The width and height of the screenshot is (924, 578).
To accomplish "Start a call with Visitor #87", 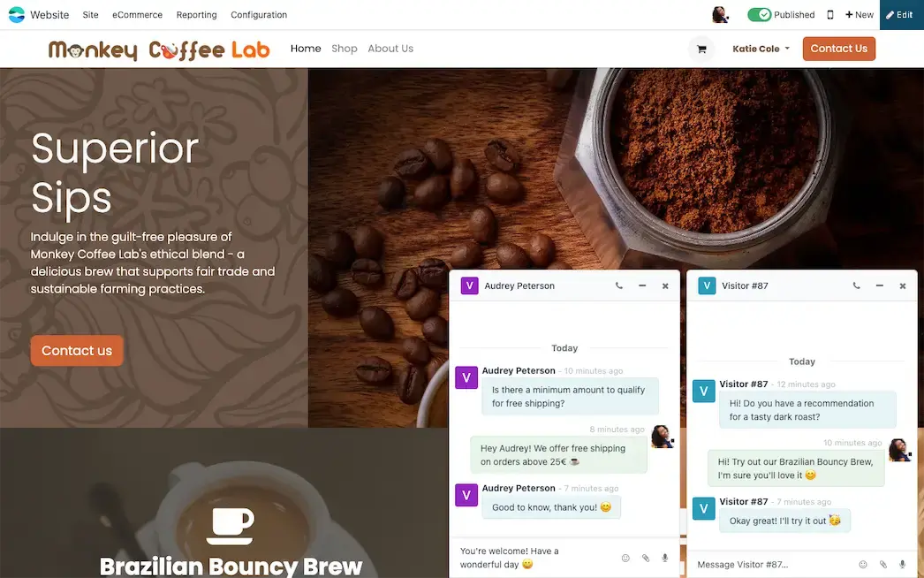I will click(856, 285).
